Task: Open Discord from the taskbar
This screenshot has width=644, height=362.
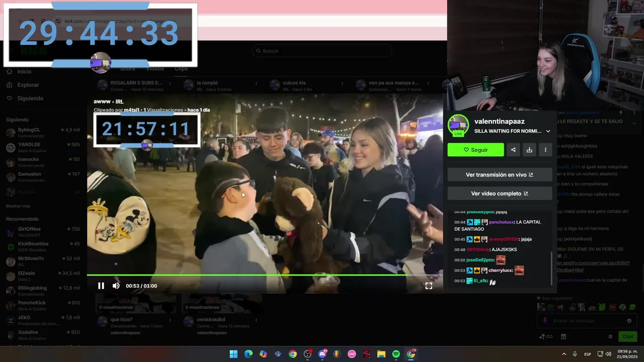Action: (323, 354)
